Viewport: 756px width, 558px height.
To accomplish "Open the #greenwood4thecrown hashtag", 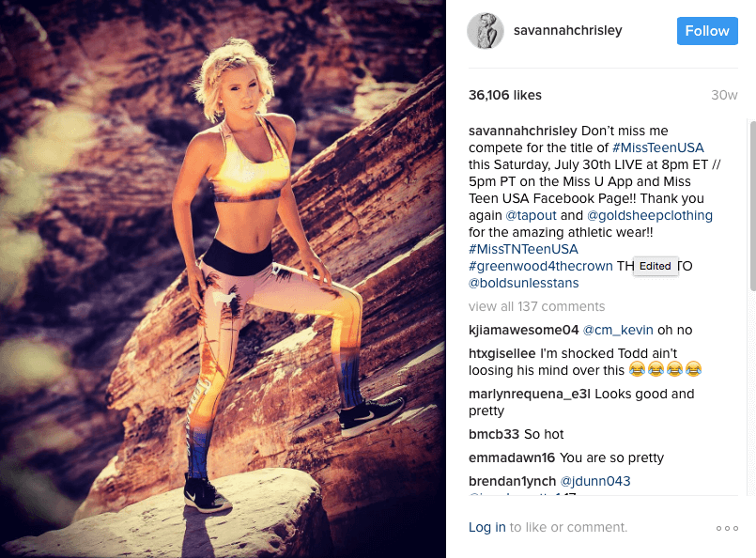I will point(541,266).
